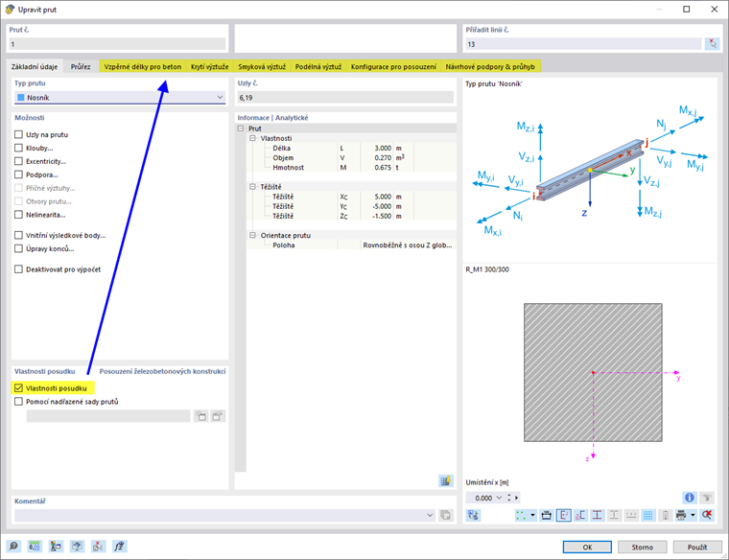Collapse the Vlastnosti group
729x560 pixels.
[x=252, y=138]
